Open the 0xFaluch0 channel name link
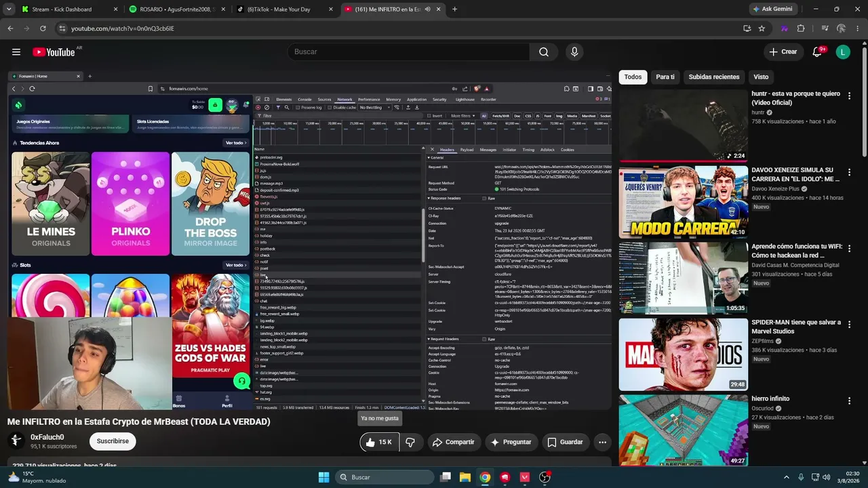Screen dimensions: 868x488 (47, 437)
